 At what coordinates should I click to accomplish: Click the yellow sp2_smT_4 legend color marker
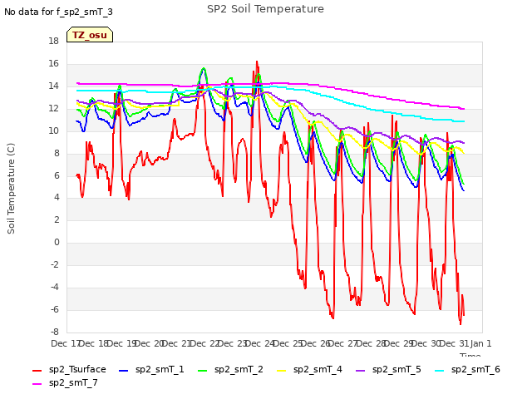point(282,370)
